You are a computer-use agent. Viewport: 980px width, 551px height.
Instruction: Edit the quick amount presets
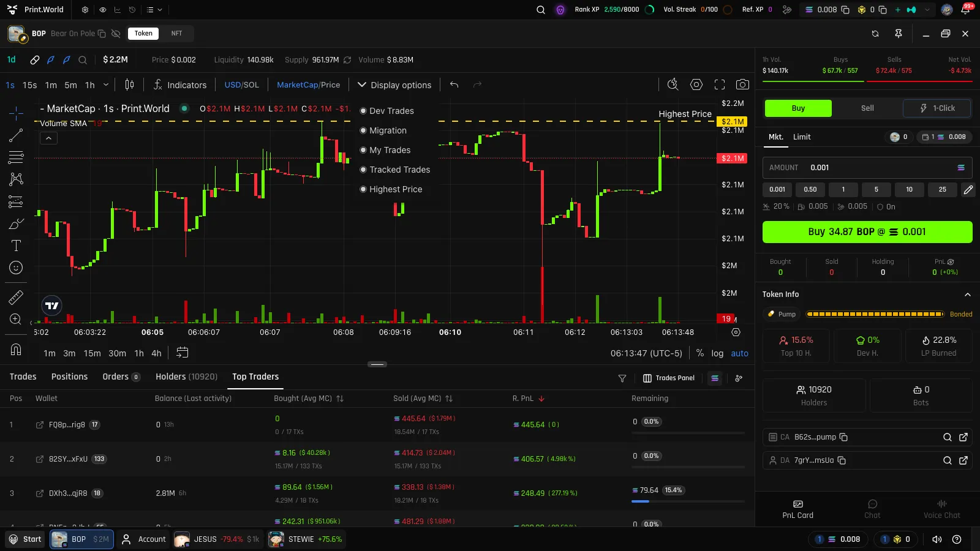pos(968,190)
